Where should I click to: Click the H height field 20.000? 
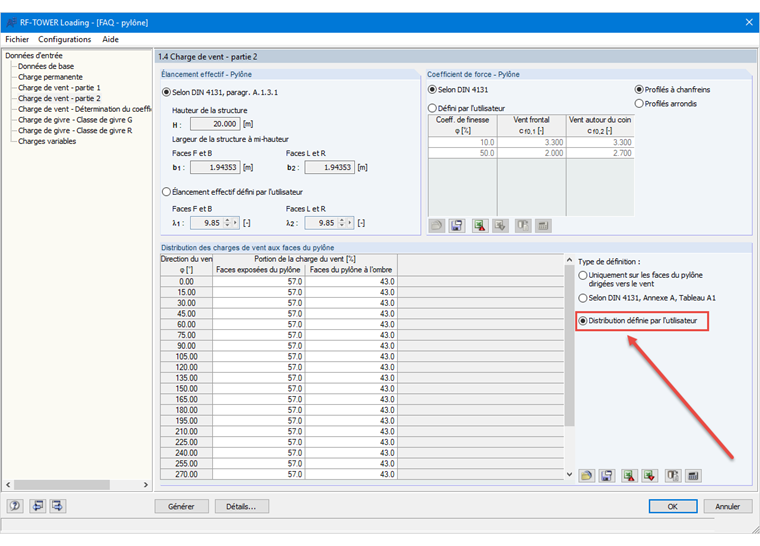tap(215, 124)
